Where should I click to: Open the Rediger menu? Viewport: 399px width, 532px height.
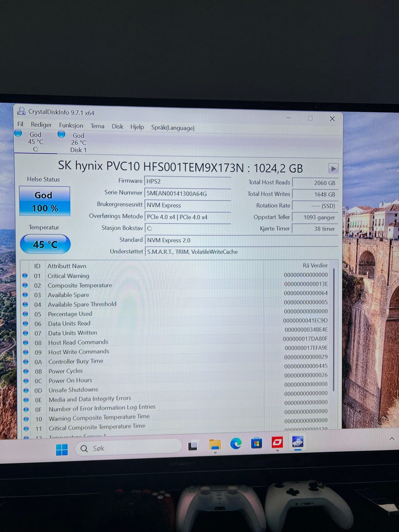pos(41,125)
